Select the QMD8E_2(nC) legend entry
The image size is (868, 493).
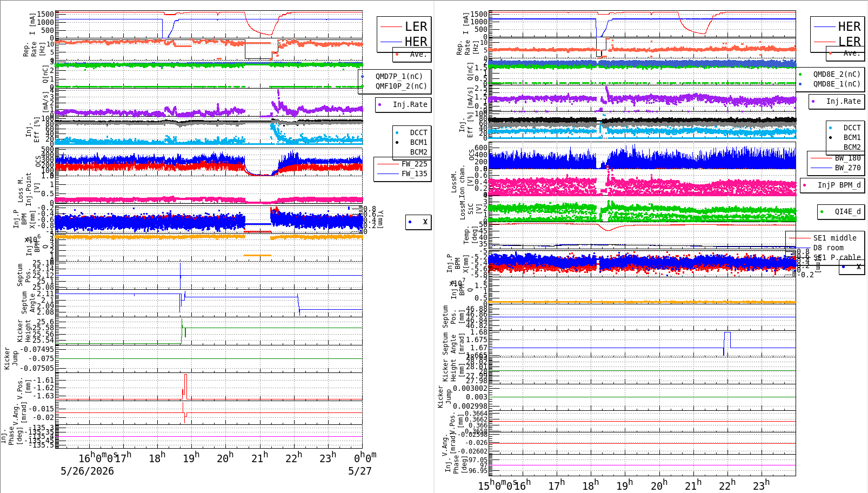[837, 74]
